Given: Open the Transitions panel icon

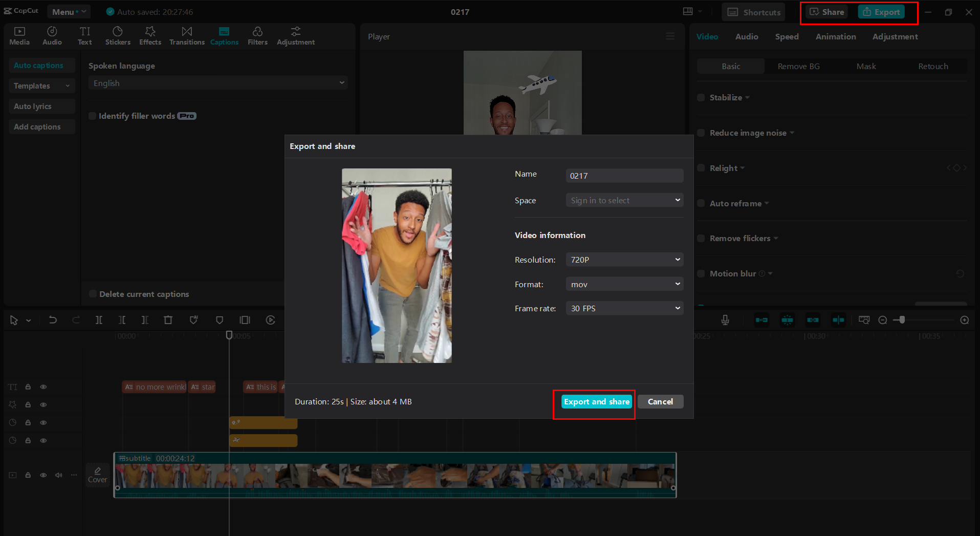Looking at the screenshot, I should click(x=186, y=35).
